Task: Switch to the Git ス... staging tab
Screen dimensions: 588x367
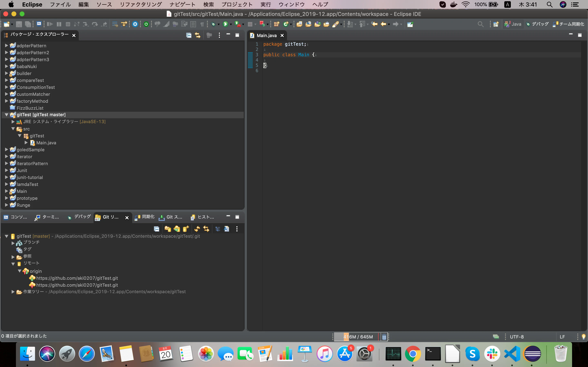Action: pyautogui.click(x=170, y=217)
